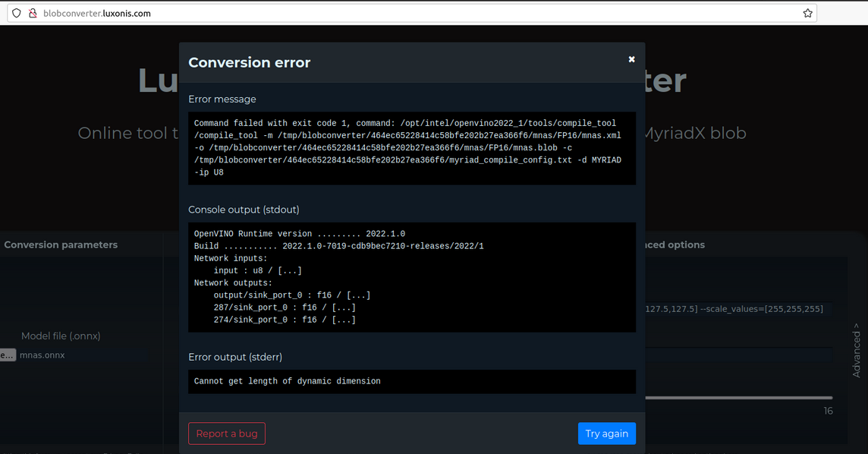Click the 'output/sink_port_0 : f16' line
The image size is (868, 454).
coord(291,295)
